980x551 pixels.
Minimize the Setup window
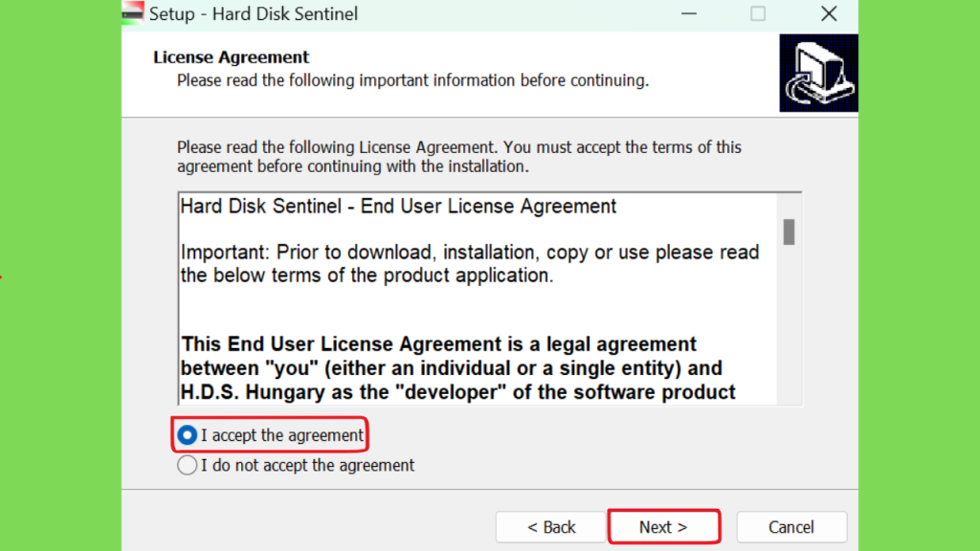689,13
